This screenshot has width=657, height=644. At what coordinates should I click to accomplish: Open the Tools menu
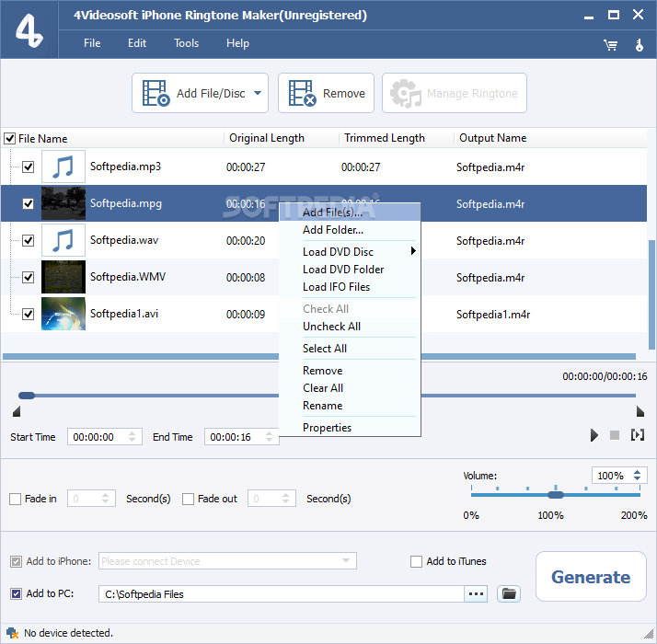point(186,43)
